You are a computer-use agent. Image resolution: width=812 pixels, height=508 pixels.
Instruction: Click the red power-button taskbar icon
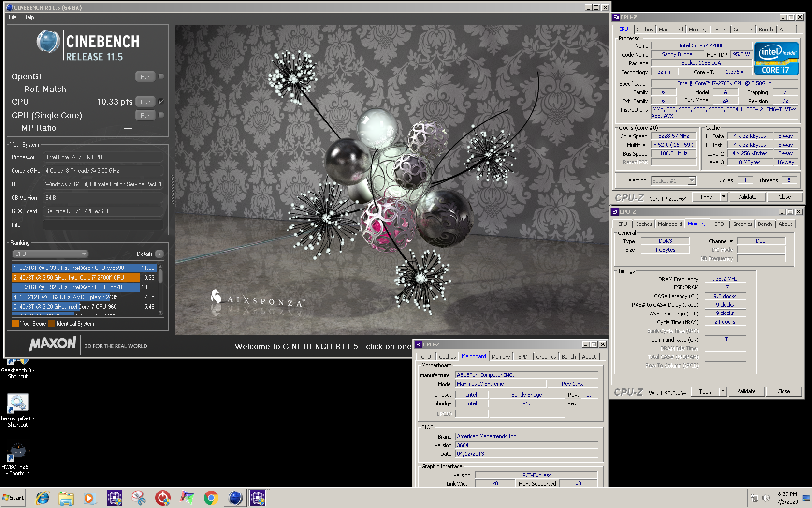pos(163,497)
